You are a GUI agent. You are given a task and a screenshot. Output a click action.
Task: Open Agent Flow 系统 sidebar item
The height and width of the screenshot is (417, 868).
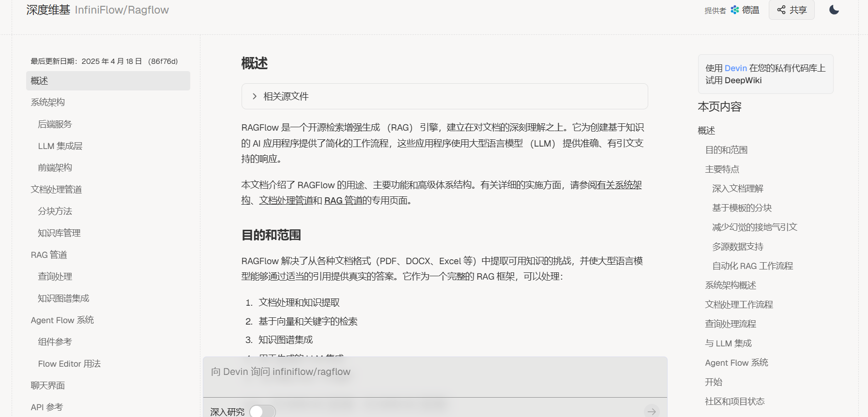coord(62,320)
